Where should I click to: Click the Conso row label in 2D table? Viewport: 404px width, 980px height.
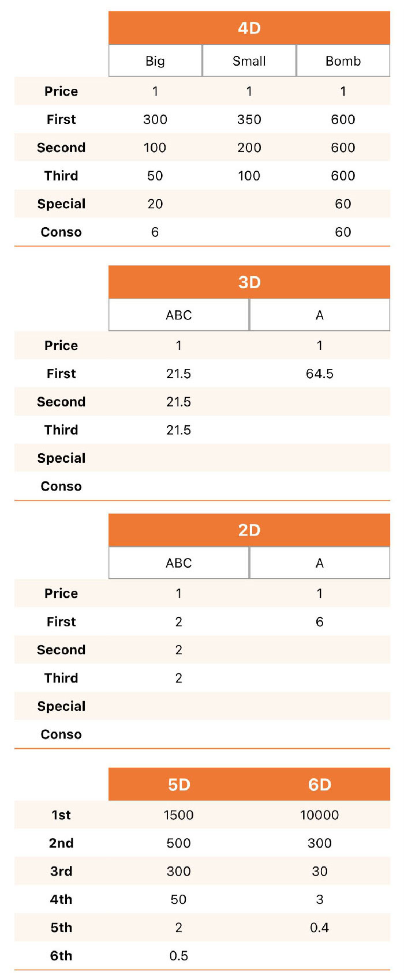pos(61,734)
